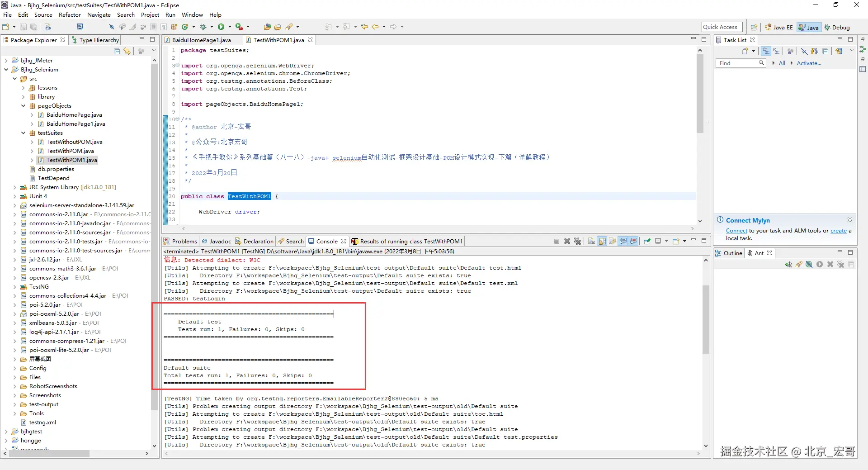Toggle Link with Editor in Package Explorer

[x=127, y=51]
